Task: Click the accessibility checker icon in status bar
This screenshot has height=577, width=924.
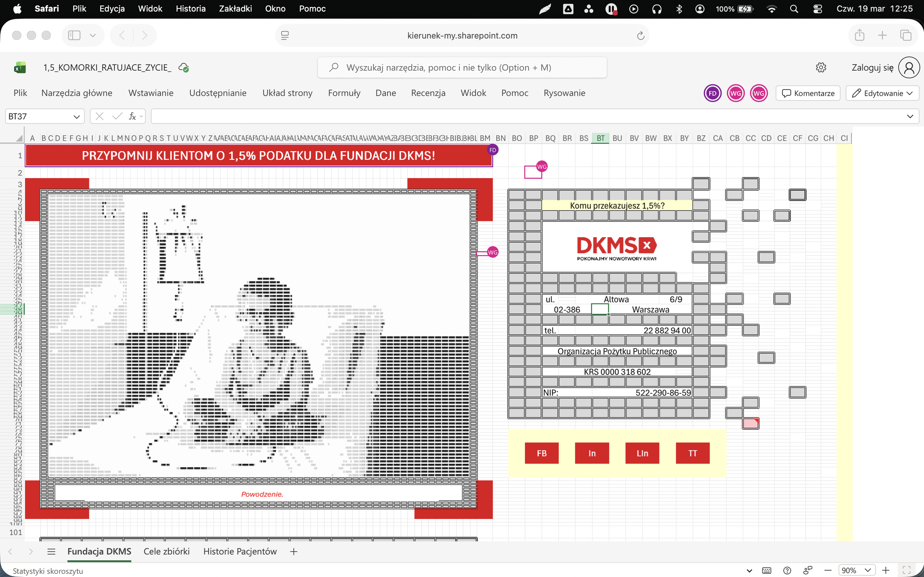Action: click(808, 570)
